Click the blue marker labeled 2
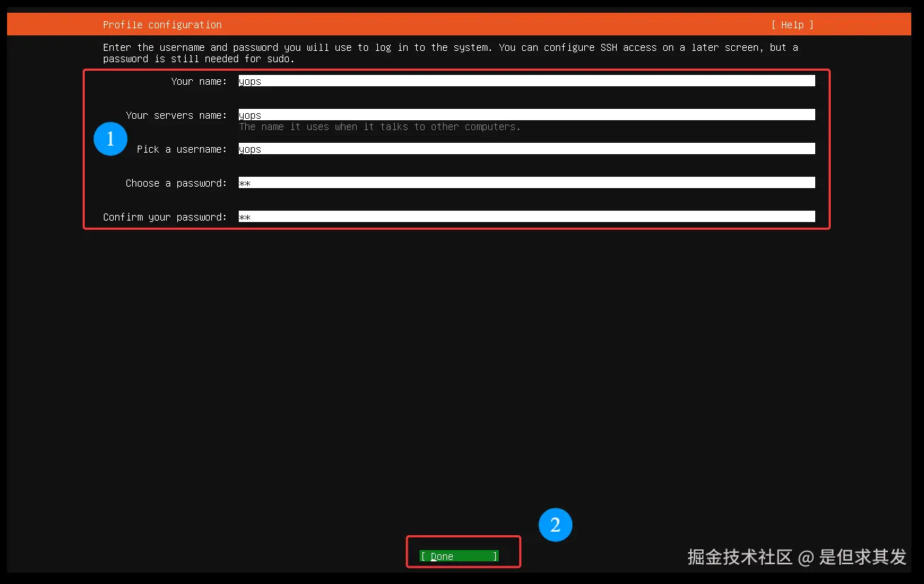Image resolution: width=924 pixels, height=584 pixels. click(556, 525)
